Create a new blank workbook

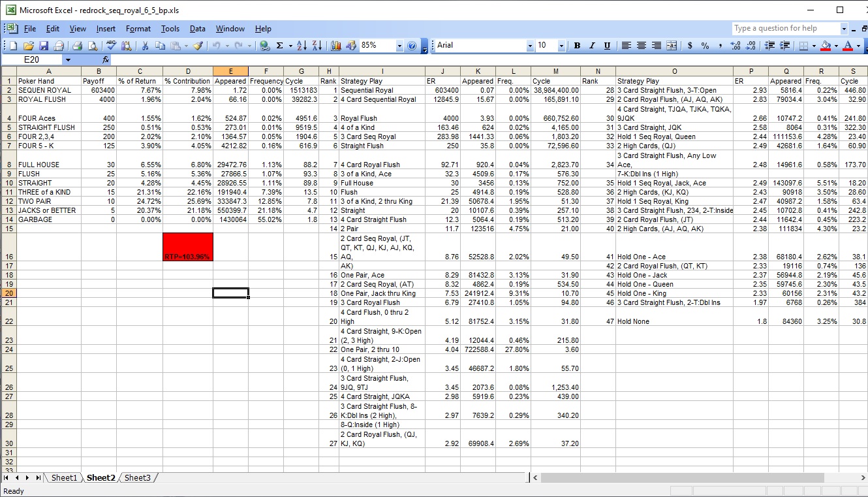click(13, 46)
